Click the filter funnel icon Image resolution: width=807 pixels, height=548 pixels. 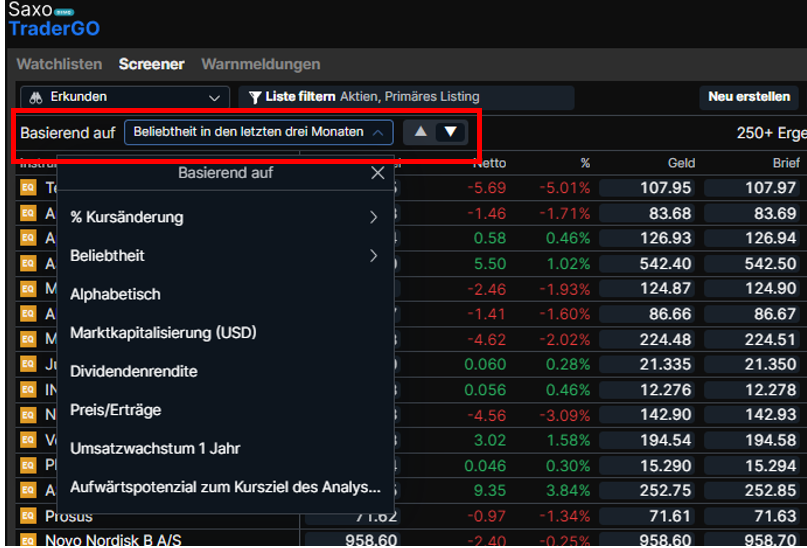255,97
